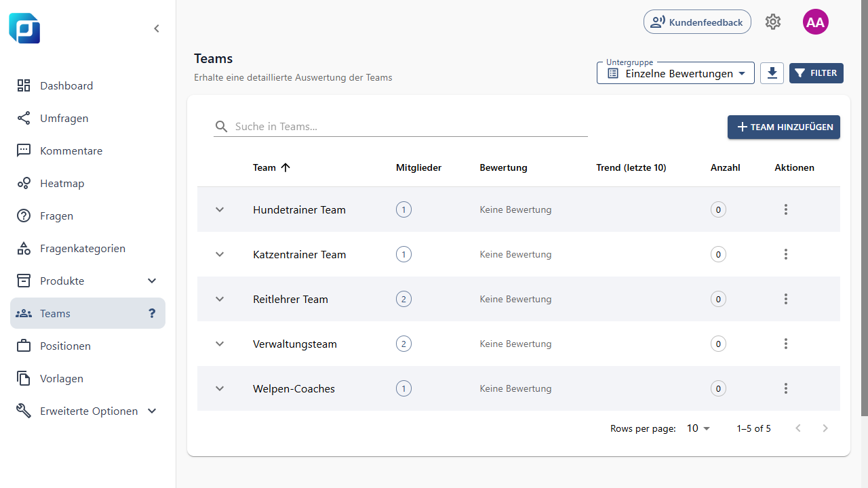The height and width of the screenshot is (488, 868).
Task: Open actions menu for Welpen-Coaches
Action: [786, 388]
